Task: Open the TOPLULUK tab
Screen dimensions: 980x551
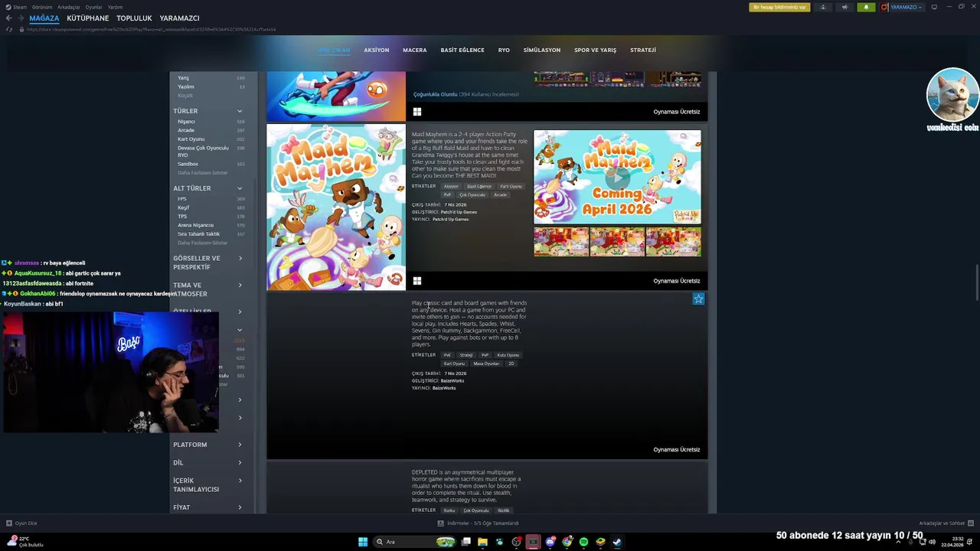Action: coord(134,18)
